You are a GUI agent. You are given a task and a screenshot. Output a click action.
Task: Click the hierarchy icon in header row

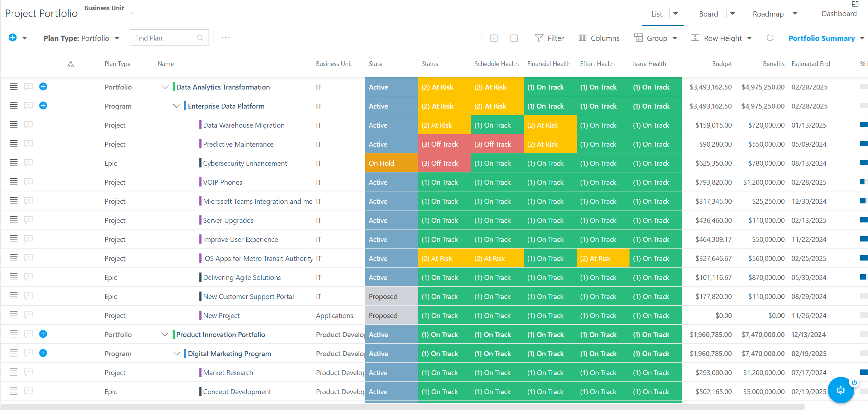coord(70,64)
